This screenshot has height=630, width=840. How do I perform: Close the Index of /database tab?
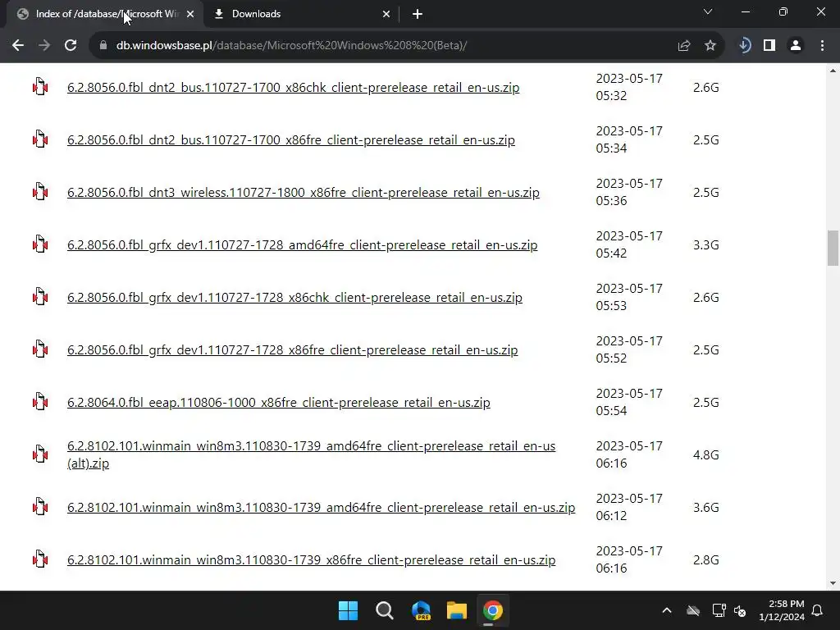pyautogui.click(x=190, y=14)
